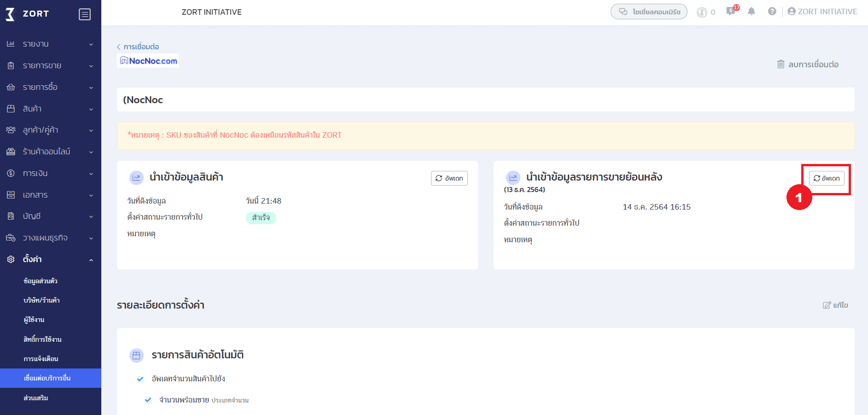Expand the ลูกค้า/คู่ค้า menu chevron

point(91,130)
